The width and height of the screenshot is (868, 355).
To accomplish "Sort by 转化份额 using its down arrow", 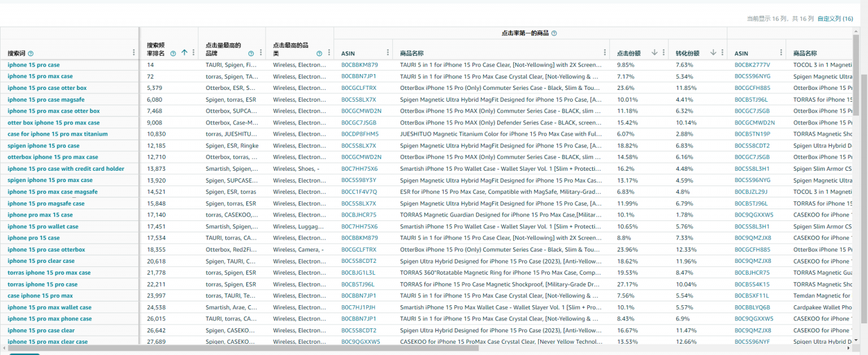I will tap(713, 53).
